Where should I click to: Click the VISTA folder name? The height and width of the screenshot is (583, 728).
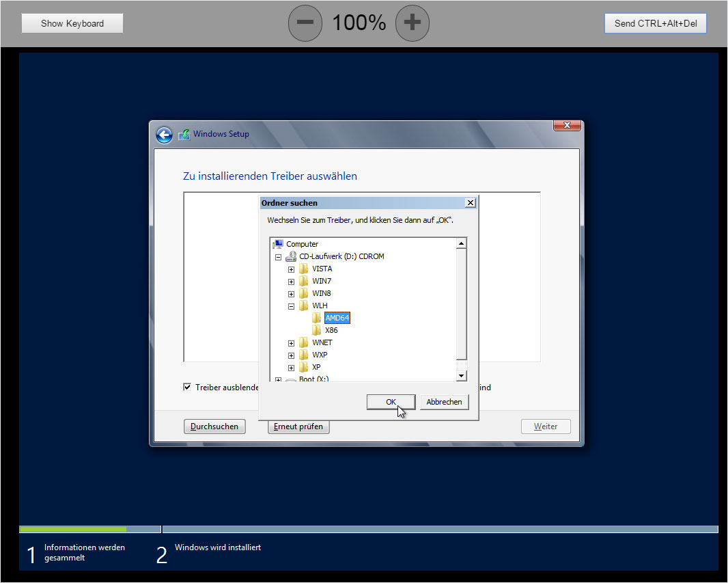pyautogui.click(x=322, y=269)
